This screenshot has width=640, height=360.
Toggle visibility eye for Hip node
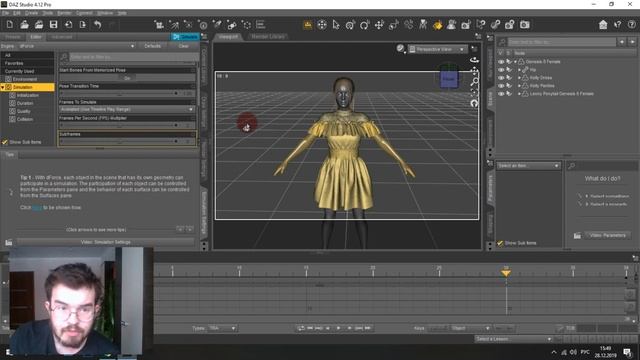[x=501, y=70]
